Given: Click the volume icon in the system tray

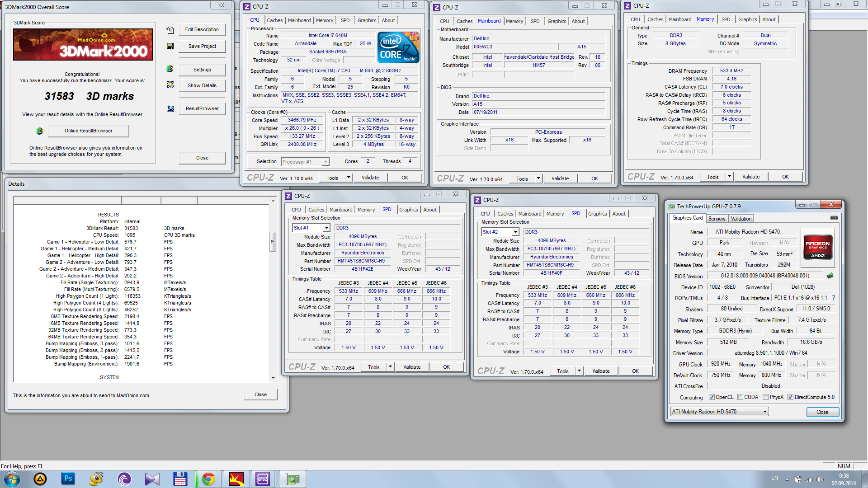Looking at the screenshot, I should [820, 479].
